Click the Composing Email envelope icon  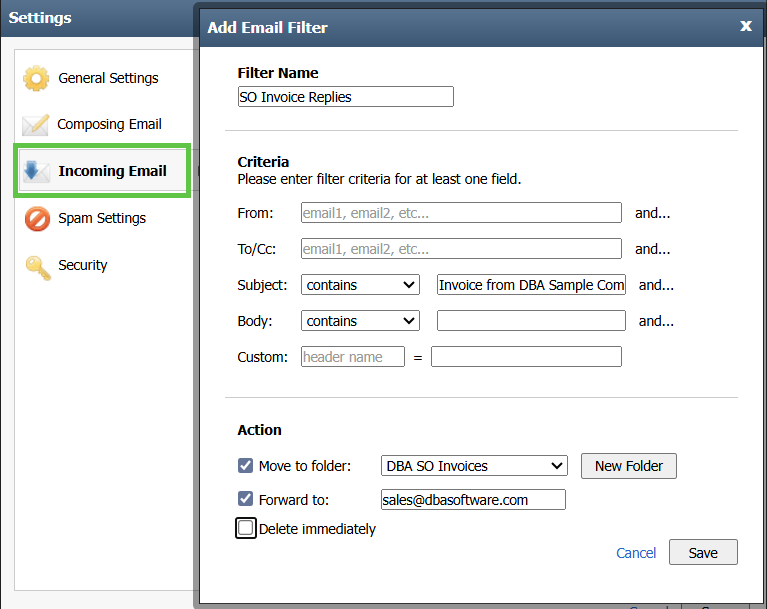36,125
